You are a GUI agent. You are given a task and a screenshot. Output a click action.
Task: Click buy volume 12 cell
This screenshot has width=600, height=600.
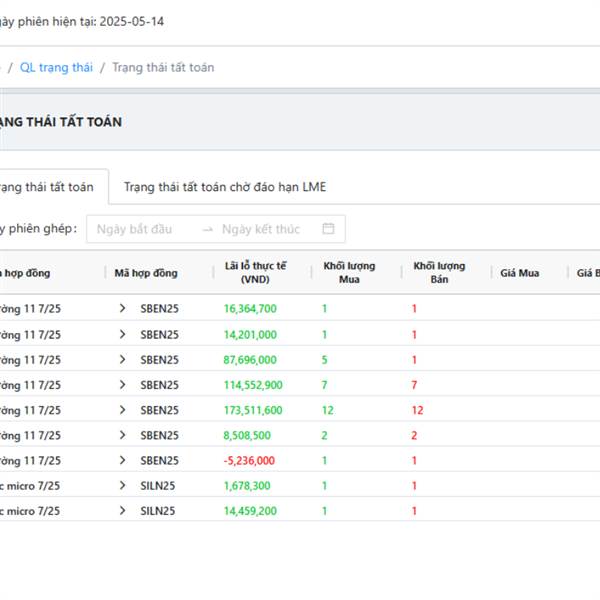coord(328,410)
